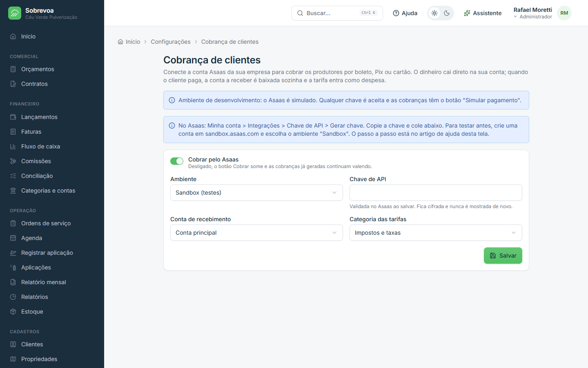This screenshot has width=588, height=368.
Task: Click the RM user avatar
Action: tap(564, 13)
